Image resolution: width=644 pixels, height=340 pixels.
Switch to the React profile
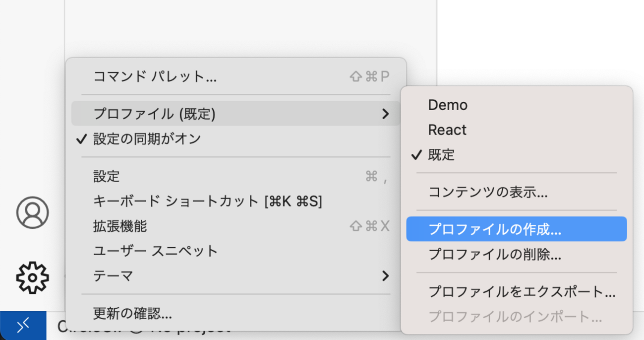(x=447, y=130)
